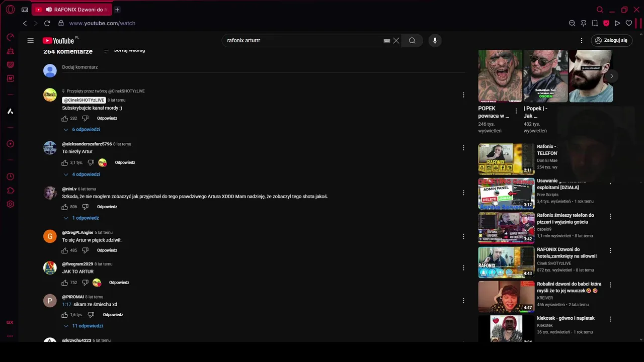This screenshot has height=362, width=644.
Task: Open the sidebar three-dot setup menu
Action: pyautogui.click(x=10, y=336)
